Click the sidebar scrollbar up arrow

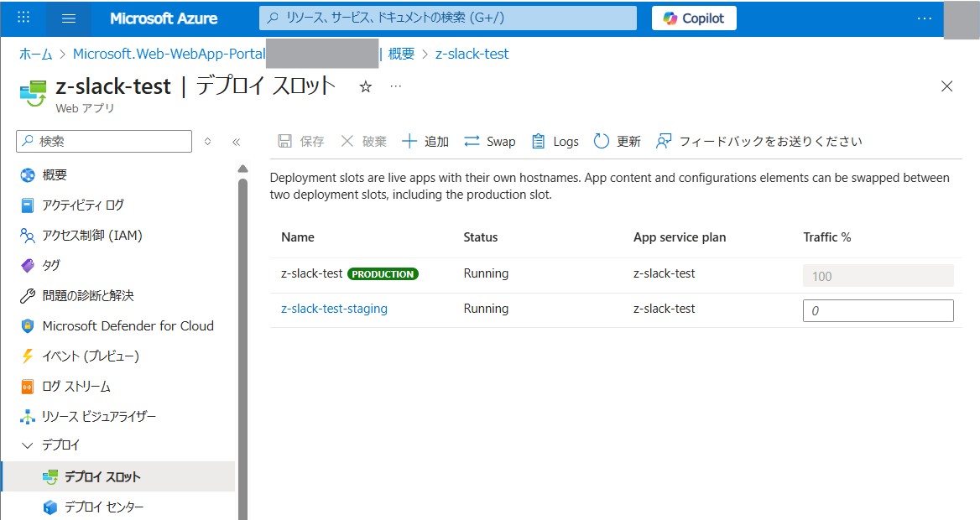coord(243,169)
